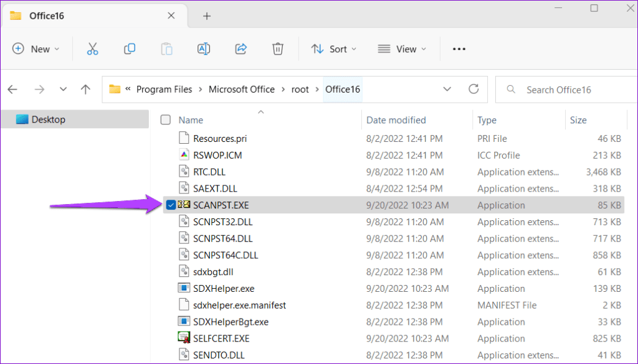Select the checkbox for SCNPST32.DLL row
This screenshot has height=364, width=638.
170,222
